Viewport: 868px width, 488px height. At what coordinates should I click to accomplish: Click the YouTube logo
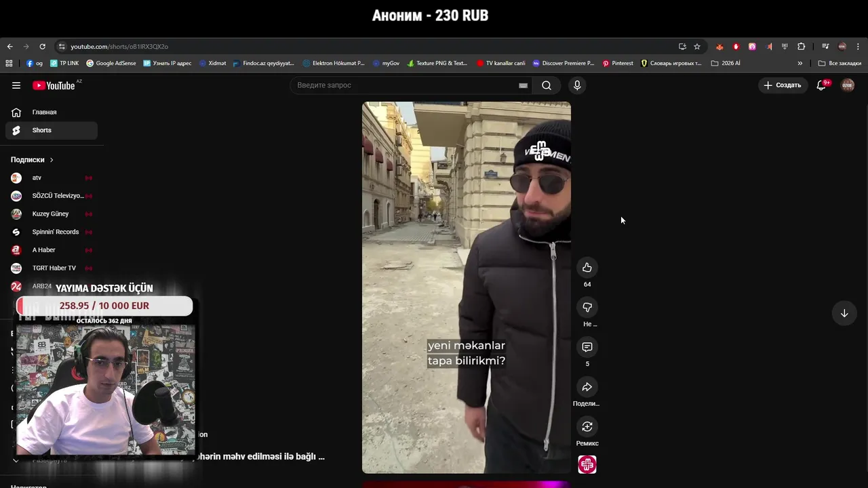pos(54,85)
